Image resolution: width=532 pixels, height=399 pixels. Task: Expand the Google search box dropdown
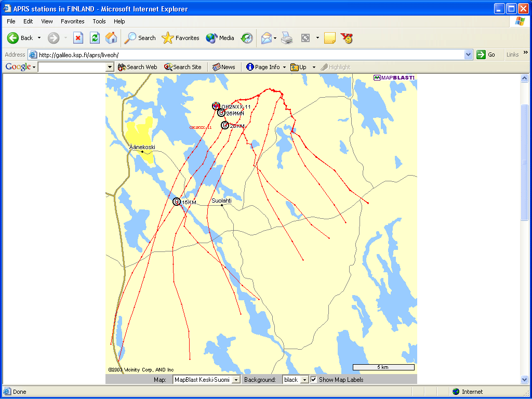pyautogui.click(x=110, y=67)
